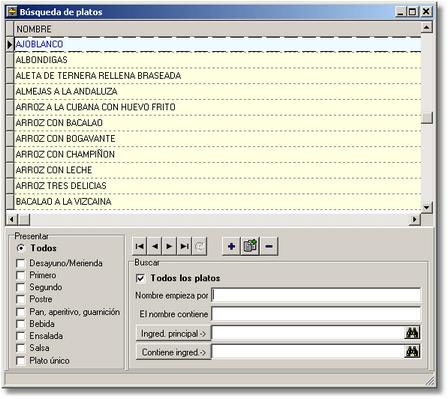Add a new dish with plus button
The image size is (448, 399).
tap(231, 246)
